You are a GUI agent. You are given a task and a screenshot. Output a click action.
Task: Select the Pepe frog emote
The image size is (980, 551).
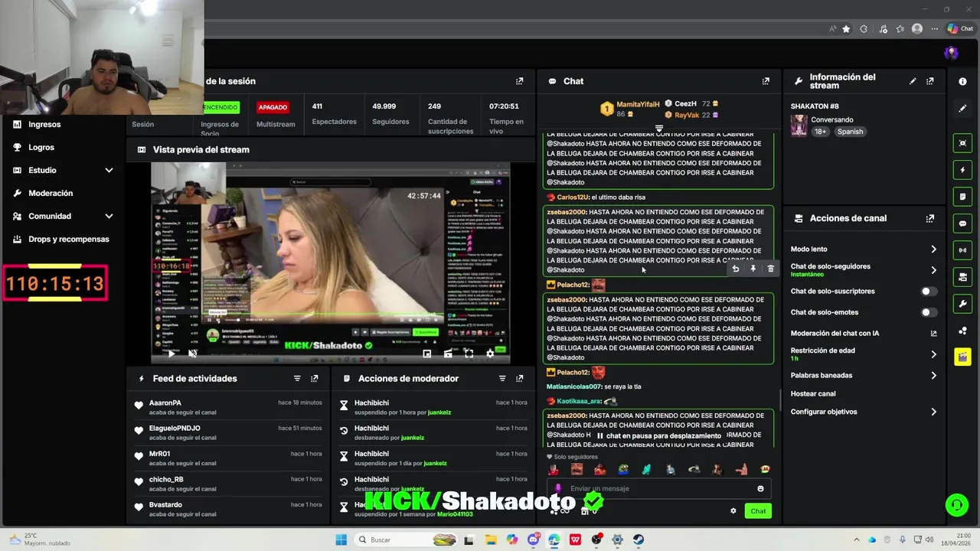(624, 469)
